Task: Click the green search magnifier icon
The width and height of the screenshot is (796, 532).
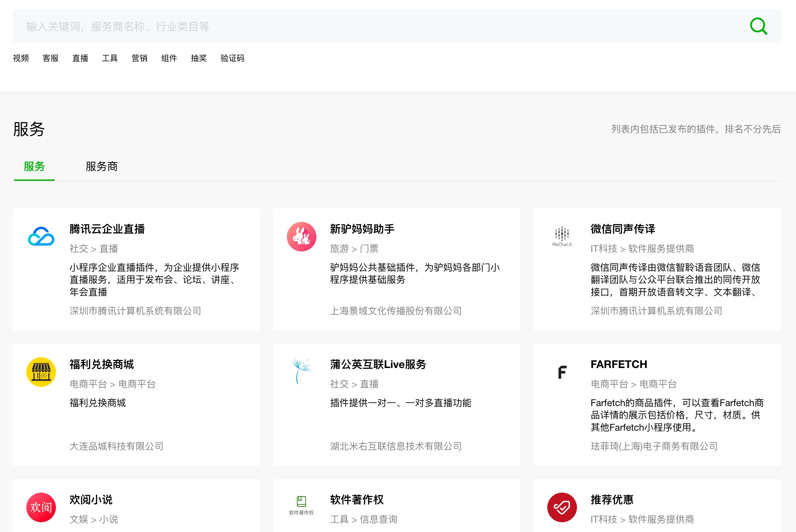Action: pos(758,27)
